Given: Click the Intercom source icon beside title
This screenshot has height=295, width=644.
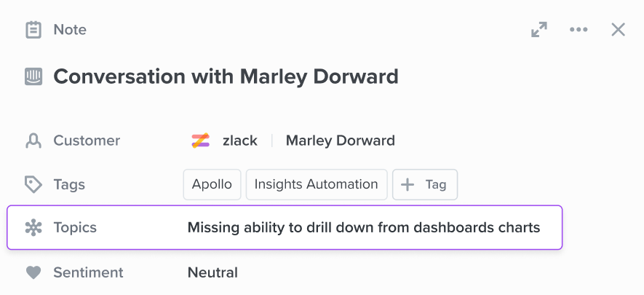Looking at the screenshot, I should pos(33,76).
